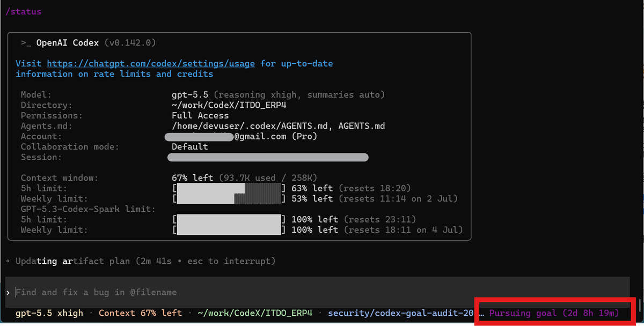Click '100% left (resets 18:11 on 4 Jul)' text
The width and height of the screenshot is (644, 326).
tap(377, 229)
